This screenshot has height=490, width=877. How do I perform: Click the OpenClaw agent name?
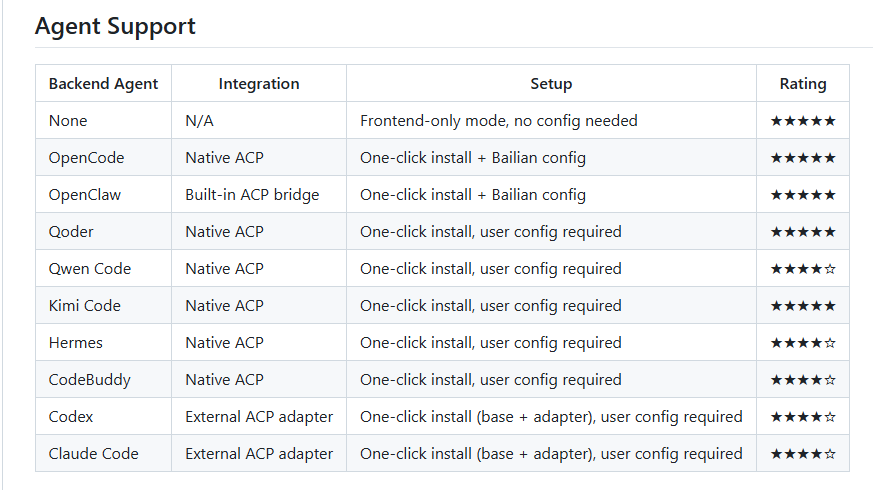pyautogui.click(x=84, y=195)
